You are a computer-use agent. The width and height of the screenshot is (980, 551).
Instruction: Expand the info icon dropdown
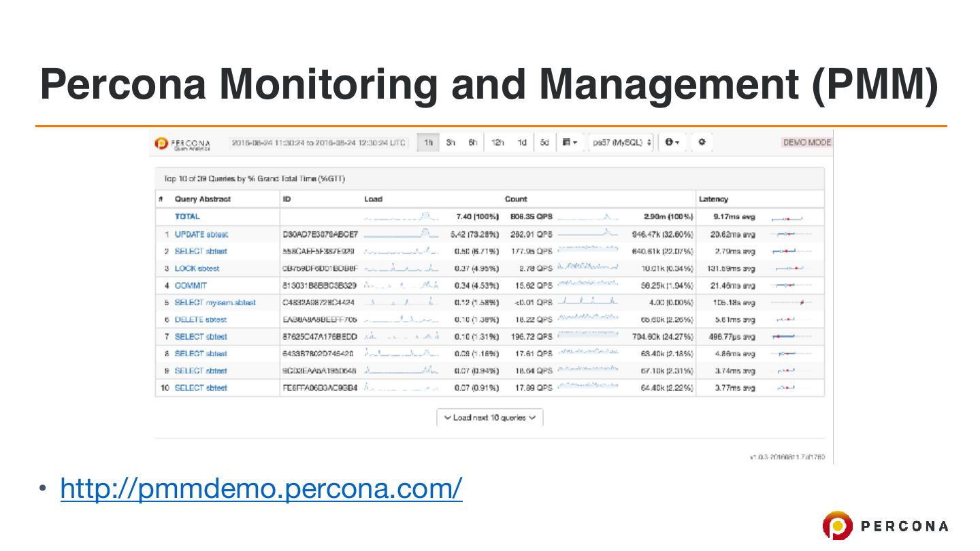672,142
